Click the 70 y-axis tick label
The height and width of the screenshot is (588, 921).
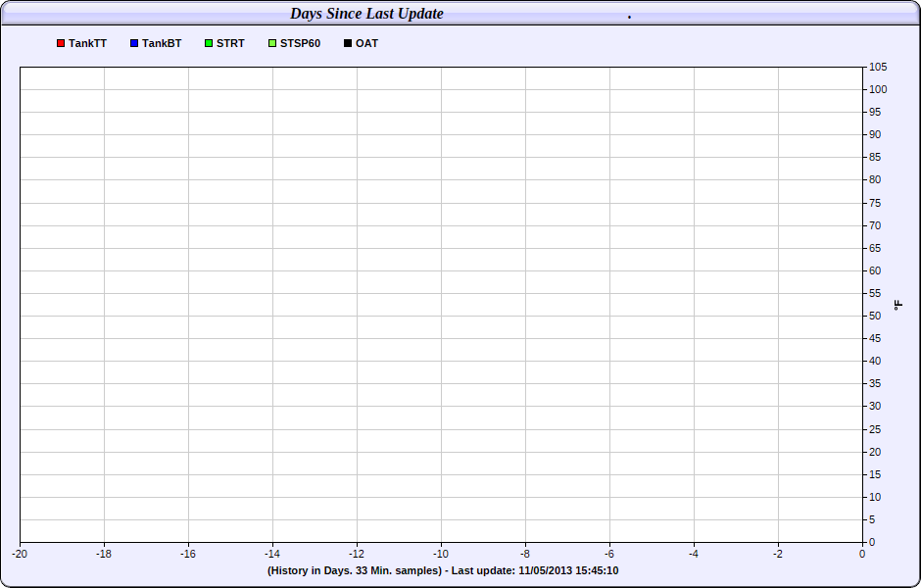click(x=875, y=225)
